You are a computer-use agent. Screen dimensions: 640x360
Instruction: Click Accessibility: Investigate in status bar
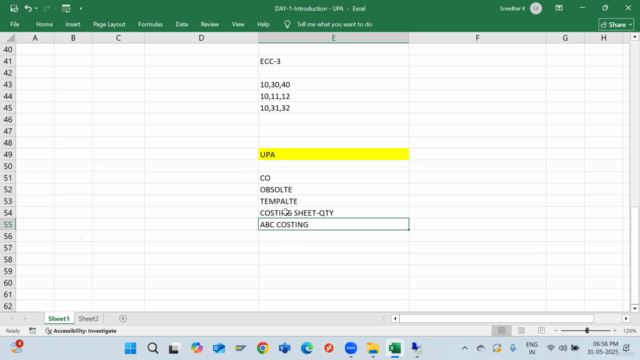pyautogui.click(x=81, y=331)
